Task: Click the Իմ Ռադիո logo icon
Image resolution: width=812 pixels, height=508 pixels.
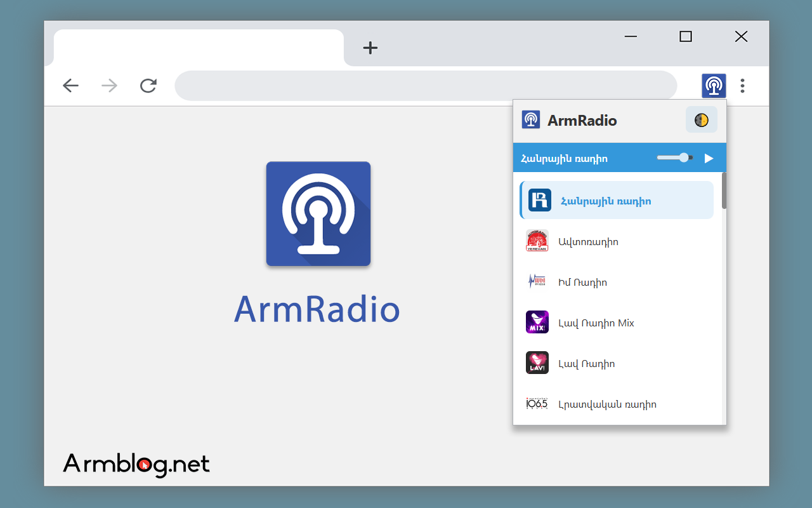Action: [x=537, y=282]
